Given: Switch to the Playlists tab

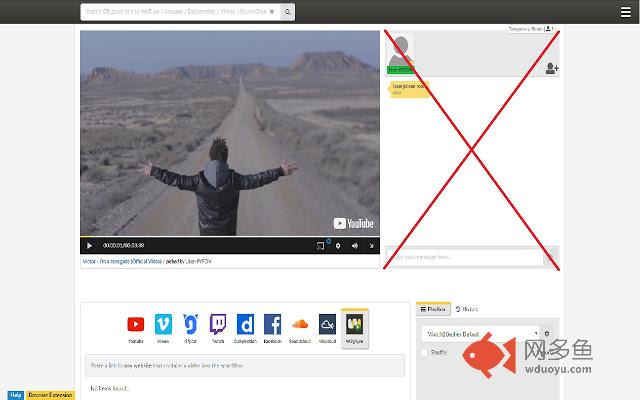Looking at the screenshot, I should 433,309.
